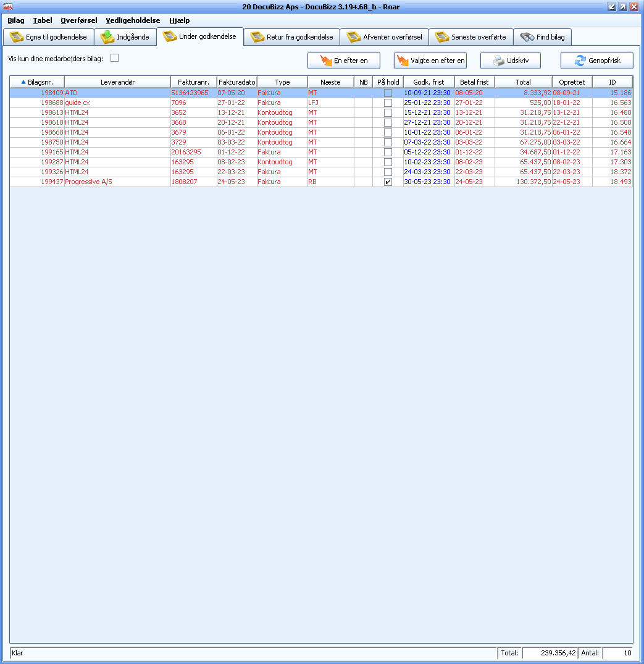Click the icon on Afventer overførsel tab

coord(354,37)
